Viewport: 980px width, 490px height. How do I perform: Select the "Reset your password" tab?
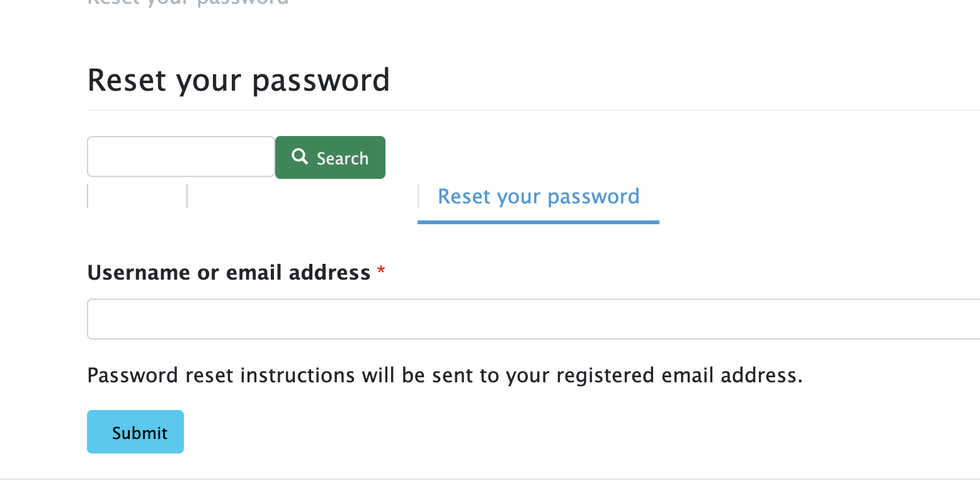click(538, 197)
